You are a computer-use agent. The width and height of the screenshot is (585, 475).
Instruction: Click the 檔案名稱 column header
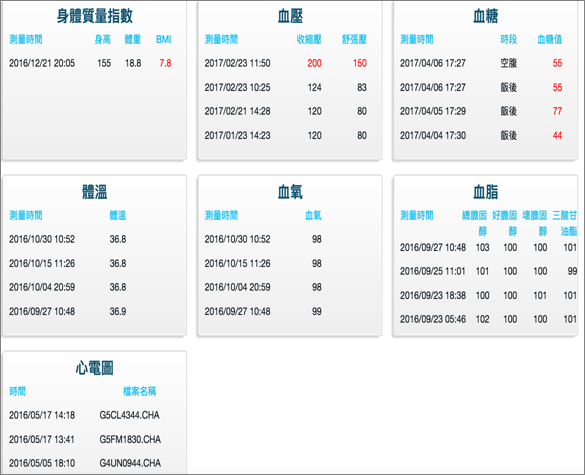140,391
